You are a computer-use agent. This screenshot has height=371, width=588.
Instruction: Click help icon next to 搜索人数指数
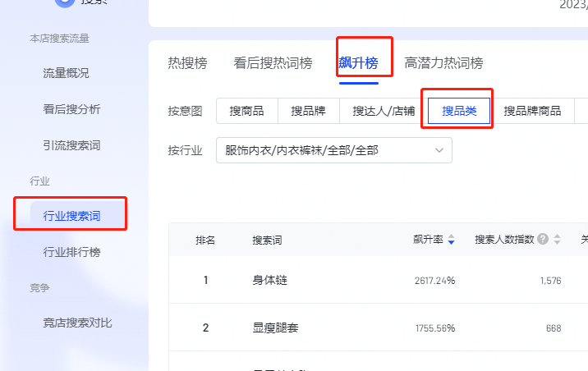click(x=543, y=239)
